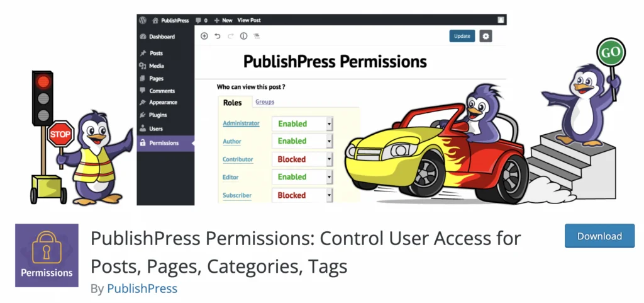Click the PublishPress Permissions post title

pyautogui.click(x=335, y=62)
